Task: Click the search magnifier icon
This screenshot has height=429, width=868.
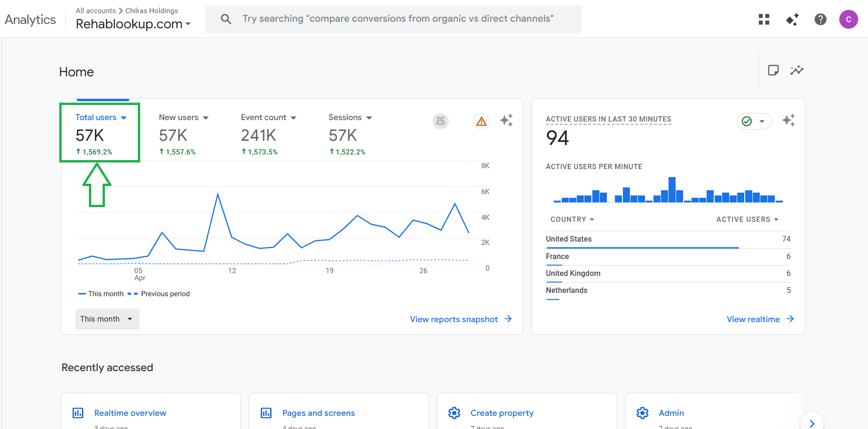Action: coord(226,19)
